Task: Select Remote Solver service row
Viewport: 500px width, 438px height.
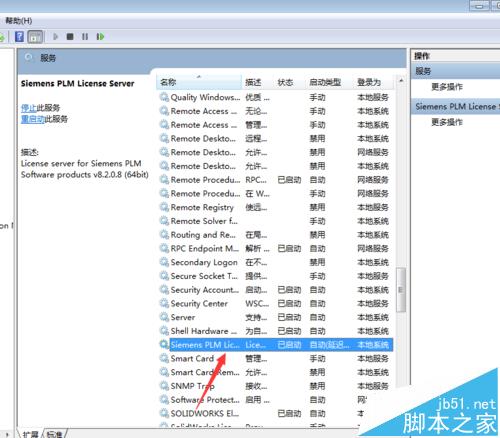Action: 276,221
